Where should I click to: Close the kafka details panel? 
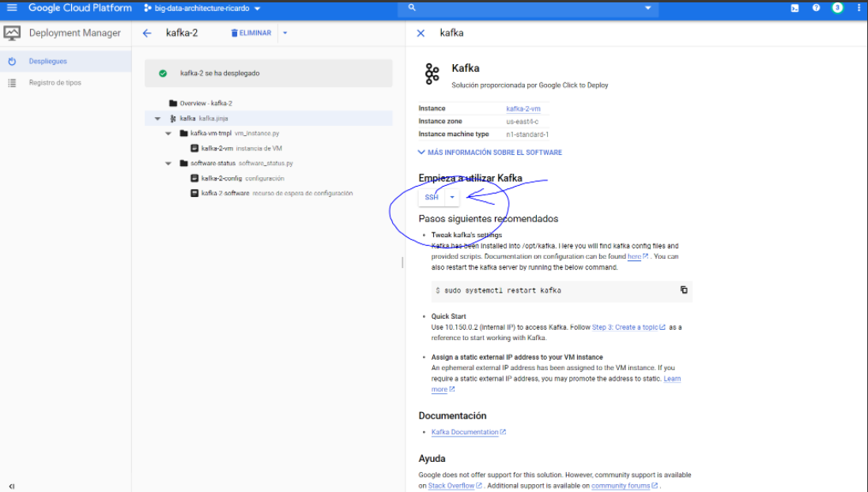(x=421, y=33)
